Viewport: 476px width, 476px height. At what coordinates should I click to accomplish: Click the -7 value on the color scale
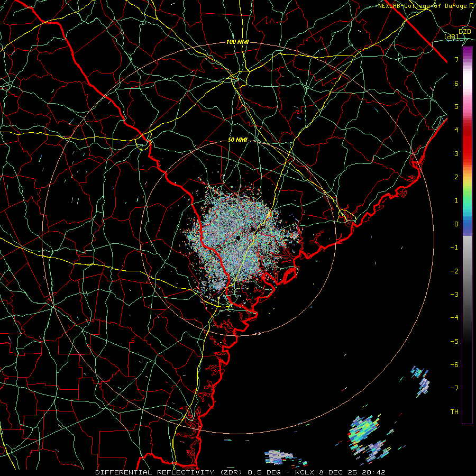(x=454, y=388)
